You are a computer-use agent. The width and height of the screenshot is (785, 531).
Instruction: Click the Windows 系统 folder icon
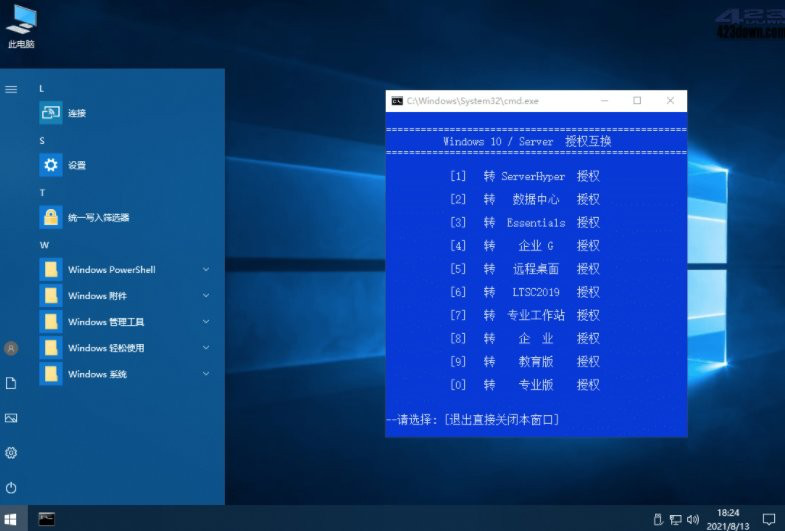coord(51,373)
